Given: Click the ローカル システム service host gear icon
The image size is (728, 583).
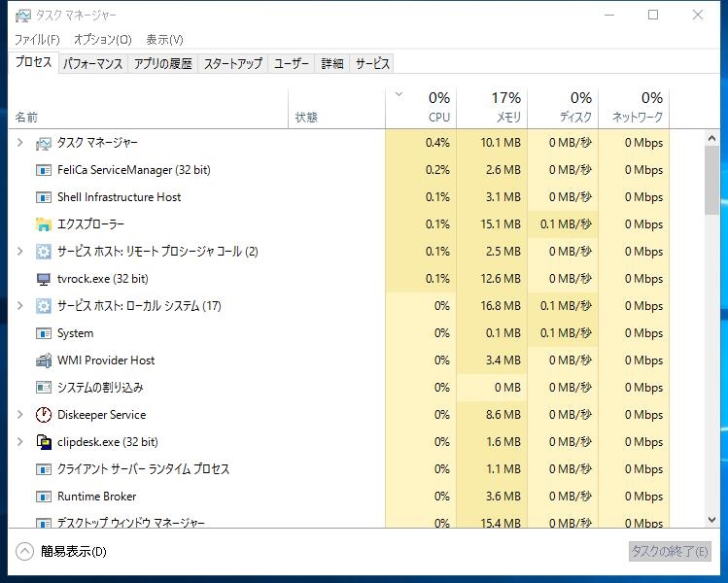Looking at the screenshot, I should coord(43,306).
